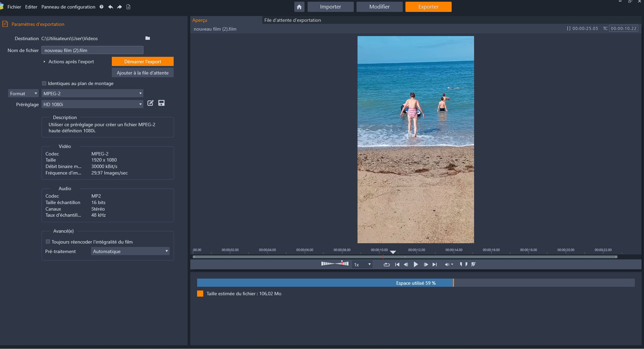Open the Pré-traitement Automatique dropdown
644x349 pixels.
click(130, 251)
